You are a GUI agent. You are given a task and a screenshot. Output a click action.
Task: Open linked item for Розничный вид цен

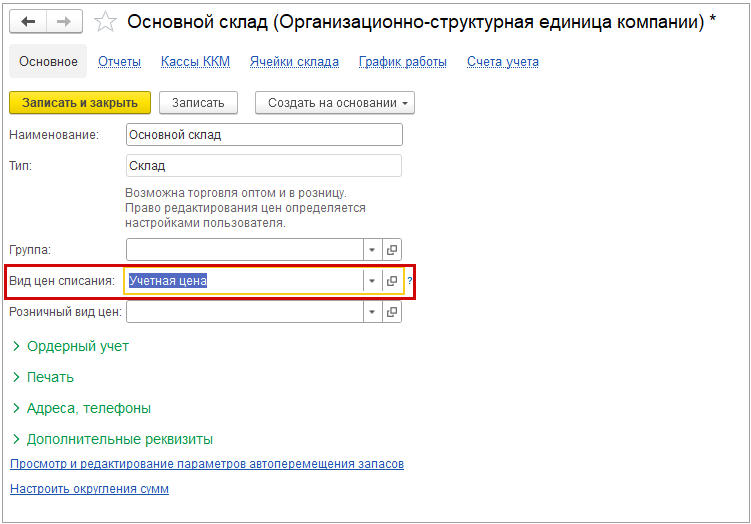pos(392,312)
